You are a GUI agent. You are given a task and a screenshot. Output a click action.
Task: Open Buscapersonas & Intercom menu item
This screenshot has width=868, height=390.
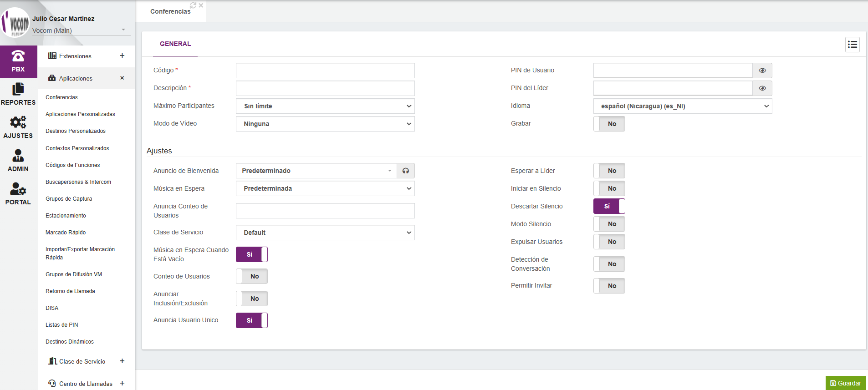coord(78,182)
